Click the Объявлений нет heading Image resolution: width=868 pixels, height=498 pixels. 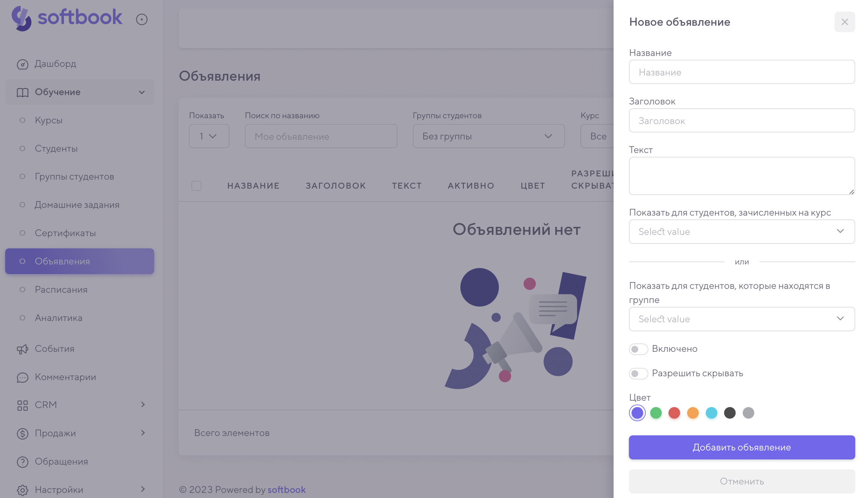point(516,229)
